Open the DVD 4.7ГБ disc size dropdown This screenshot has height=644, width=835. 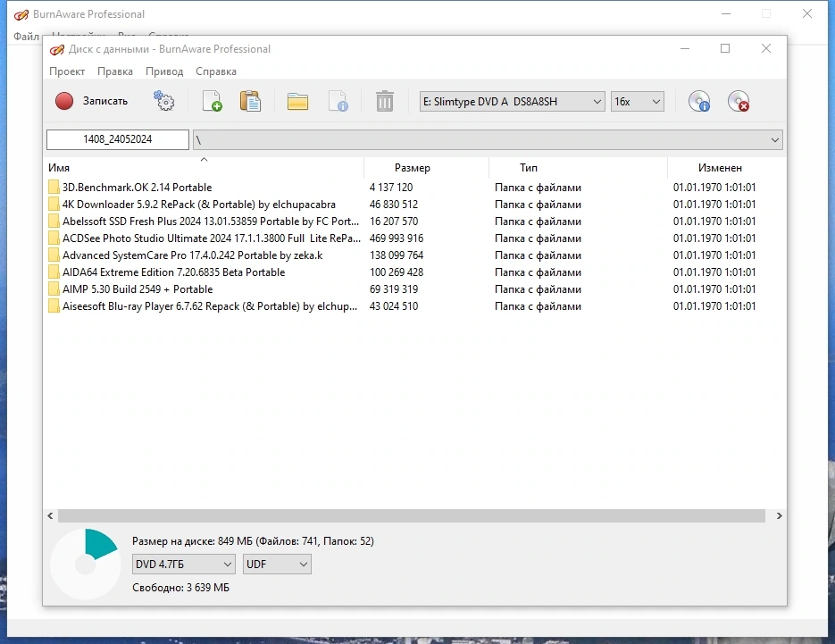(x=184, y=565)
